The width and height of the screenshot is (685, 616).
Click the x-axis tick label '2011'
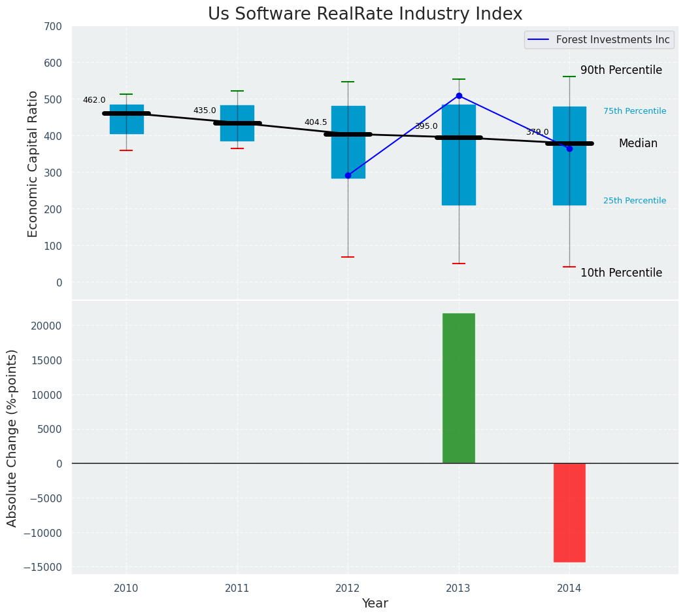coord(237,588)
